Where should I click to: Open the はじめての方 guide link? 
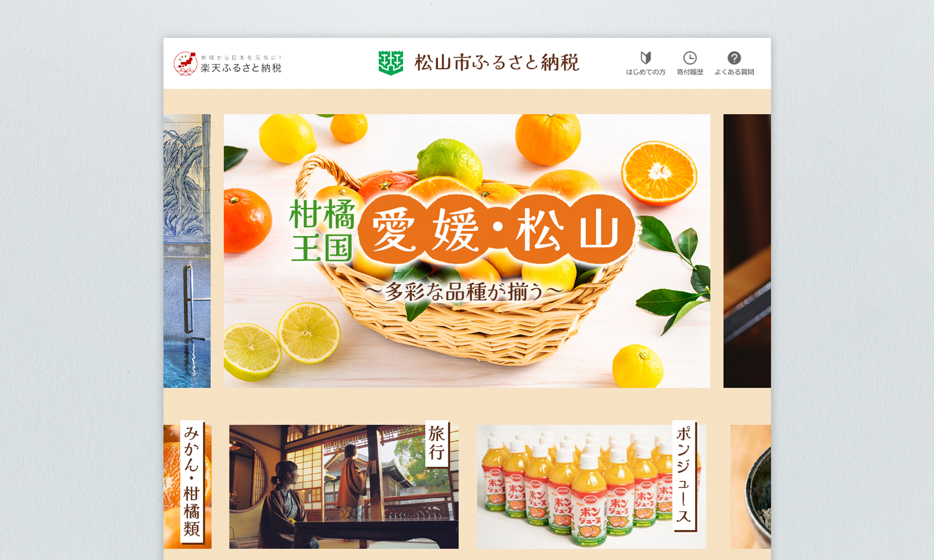coord(647,64)
